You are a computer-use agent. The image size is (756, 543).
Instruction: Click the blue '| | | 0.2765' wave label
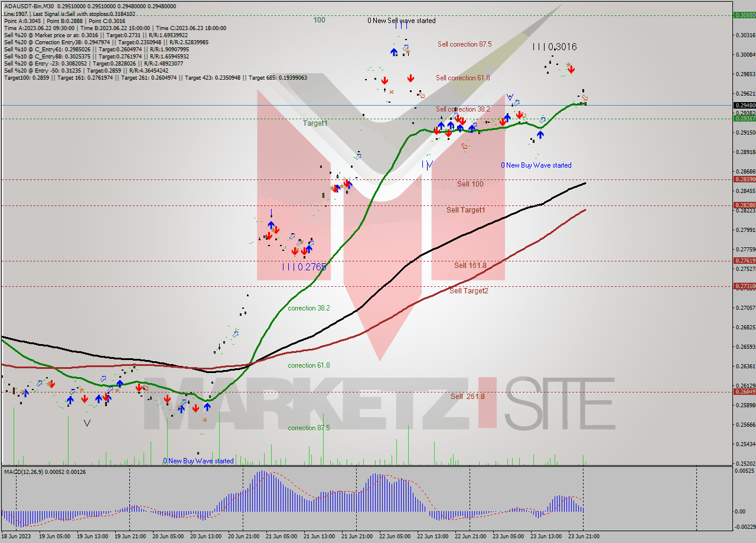(304, 267)
